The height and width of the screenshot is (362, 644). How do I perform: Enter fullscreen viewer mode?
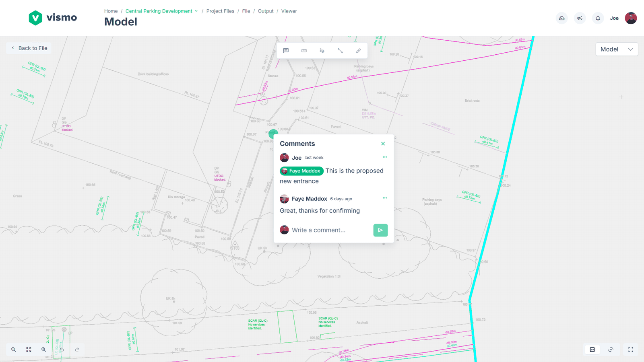click(631, 350)
